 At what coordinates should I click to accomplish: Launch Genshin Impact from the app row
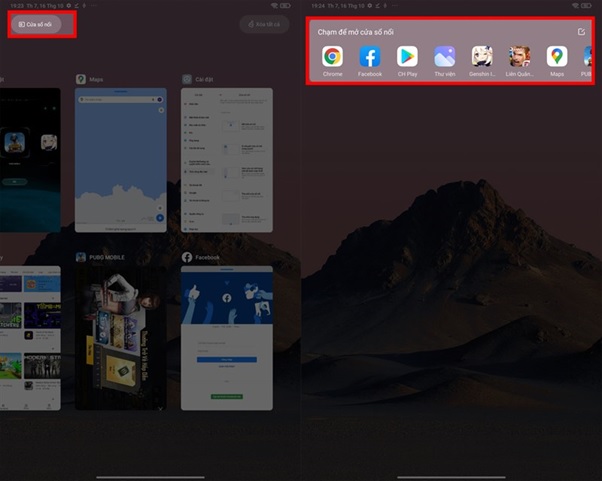482,57
